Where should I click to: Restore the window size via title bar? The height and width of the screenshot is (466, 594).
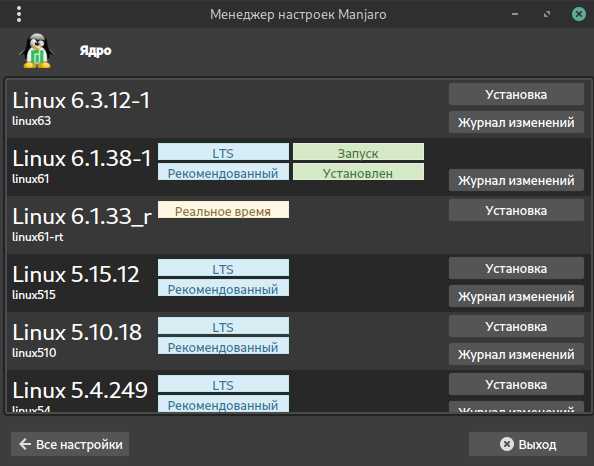point(547,14)
